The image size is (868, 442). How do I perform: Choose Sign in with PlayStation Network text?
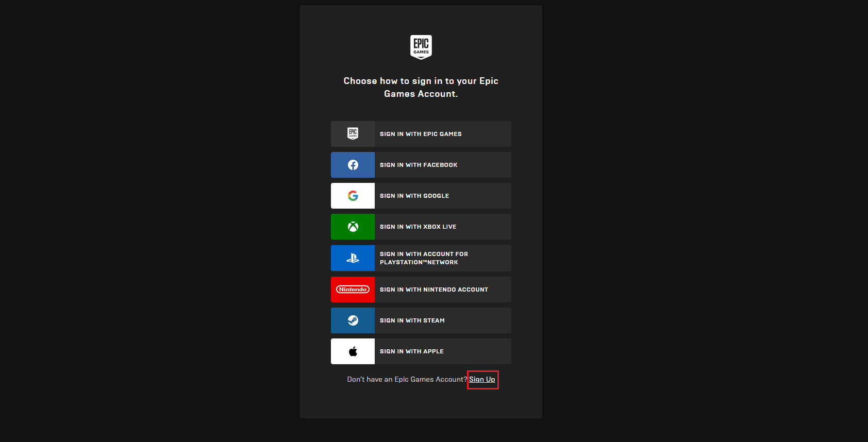(424, 258)
